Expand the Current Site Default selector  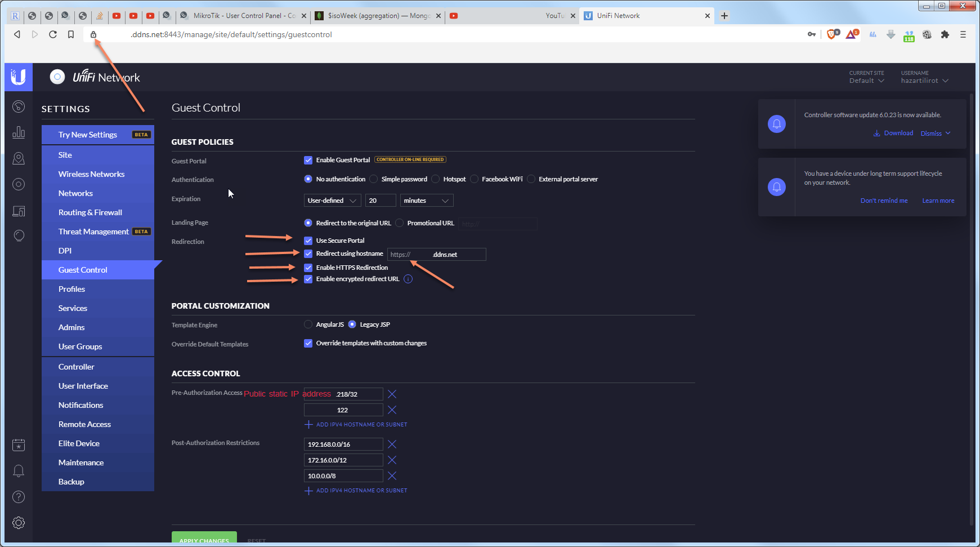[867, 81]
